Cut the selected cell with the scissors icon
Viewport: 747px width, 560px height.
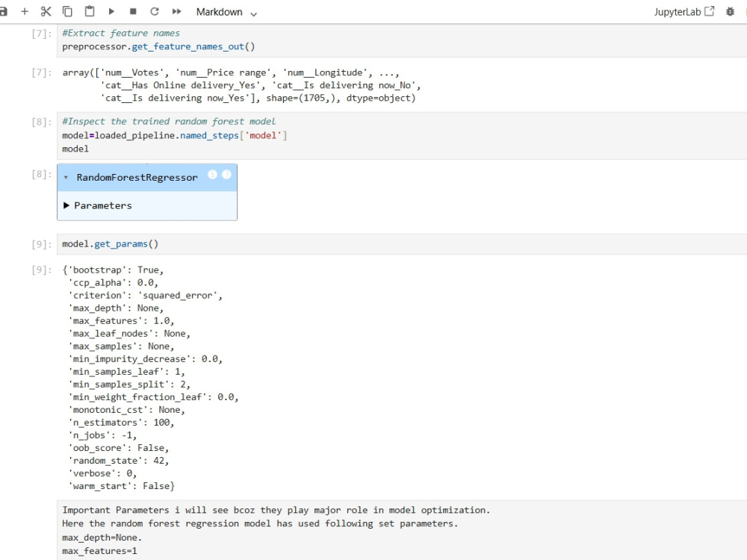tap(46, 11)
